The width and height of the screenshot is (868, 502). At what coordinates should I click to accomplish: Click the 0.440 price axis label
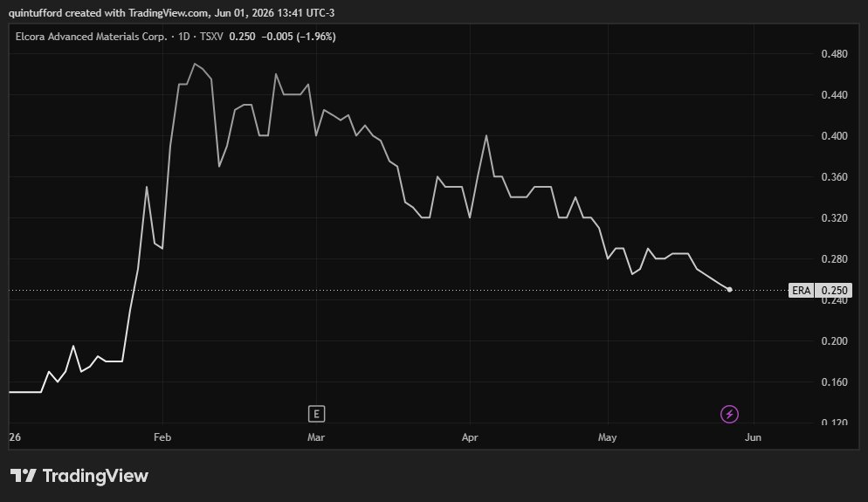(834, 94)
